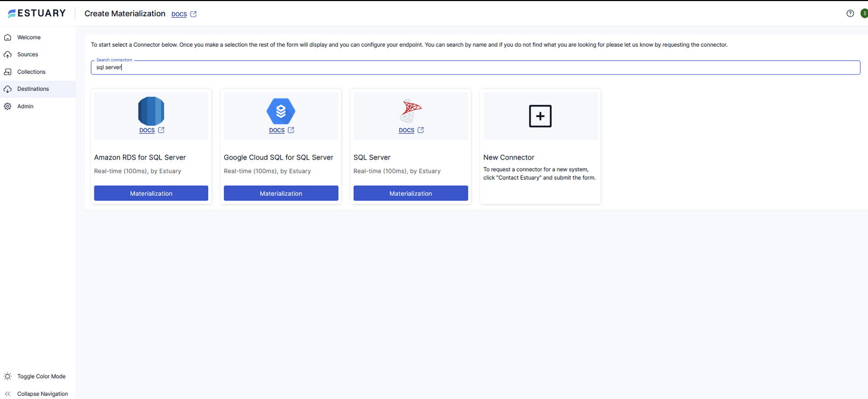Open DOCS link on Amazon RDS card
The width and height of the screenshot is (868, 399).
point(147,130)
